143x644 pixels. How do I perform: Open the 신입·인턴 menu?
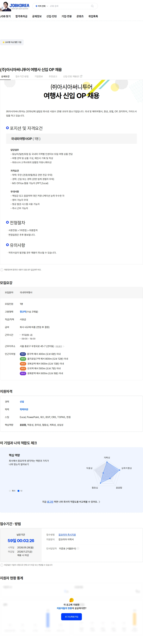[x=52, y=16]
